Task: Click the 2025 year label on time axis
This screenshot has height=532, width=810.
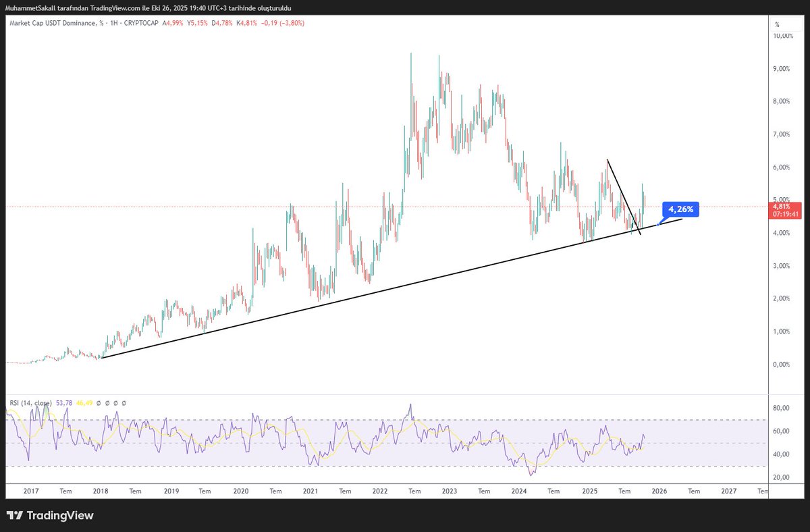Action: click(590, 492)
